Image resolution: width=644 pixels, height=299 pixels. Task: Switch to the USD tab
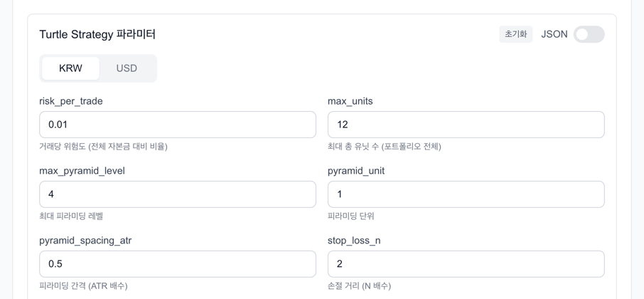pyautogui.click(x=127, y=68)
